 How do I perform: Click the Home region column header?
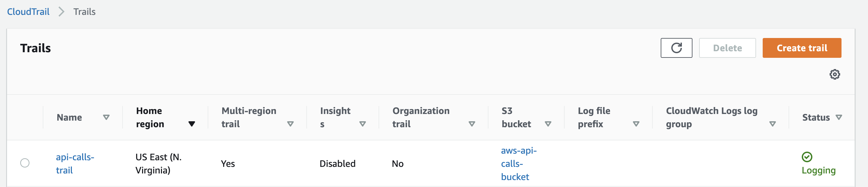tap(150, 117)
